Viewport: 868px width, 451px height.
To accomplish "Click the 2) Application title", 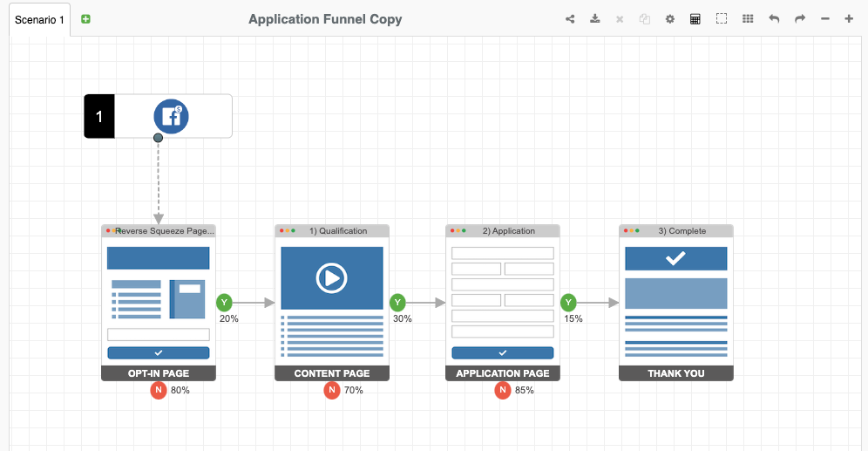I will coord(509,231).
